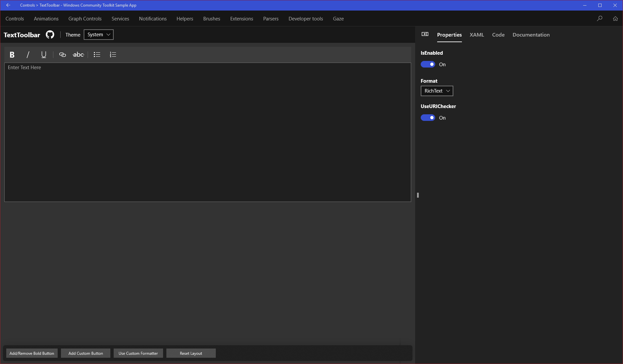Click the back arrow in title bar
The image size is (623, 364).
point(8,5)
